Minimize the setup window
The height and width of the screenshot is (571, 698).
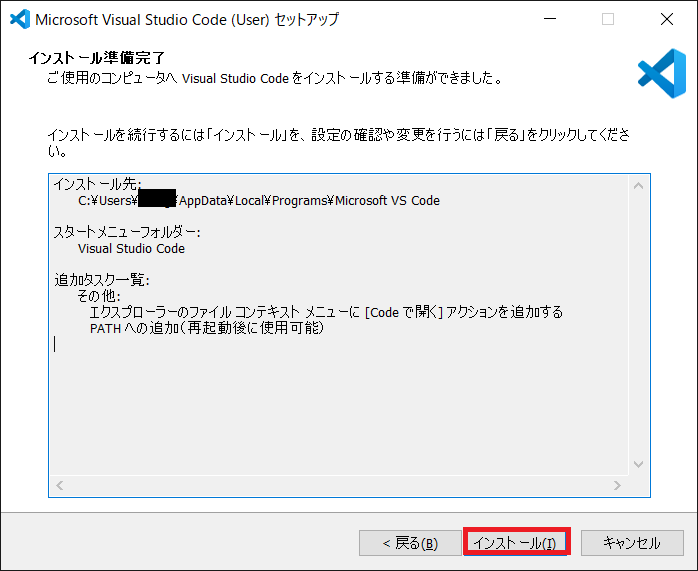tap(550, 19)
